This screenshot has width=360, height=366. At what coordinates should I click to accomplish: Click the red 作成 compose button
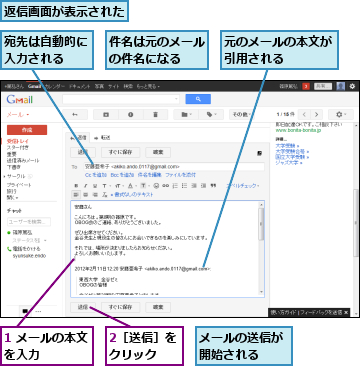(27, 130)
